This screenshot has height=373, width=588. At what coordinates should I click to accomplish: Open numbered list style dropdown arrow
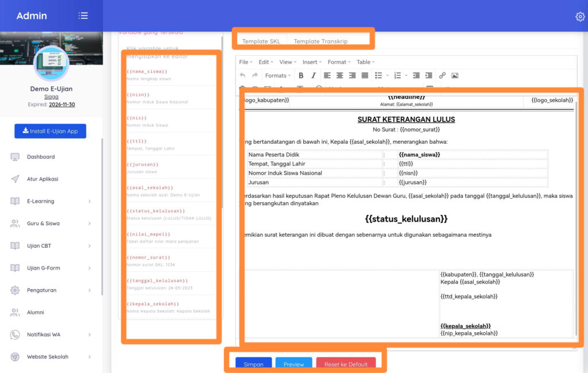406,75
